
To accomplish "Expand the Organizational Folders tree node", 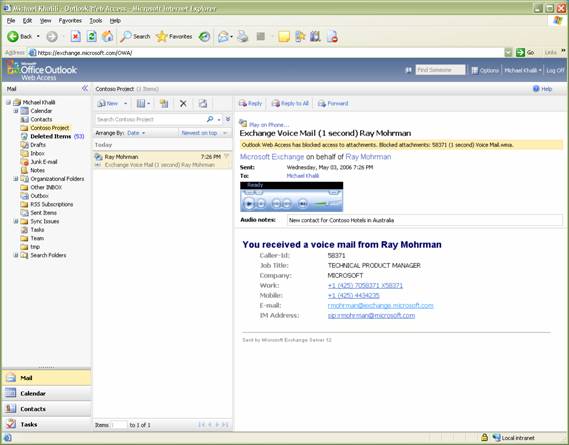I will point(16,179).
